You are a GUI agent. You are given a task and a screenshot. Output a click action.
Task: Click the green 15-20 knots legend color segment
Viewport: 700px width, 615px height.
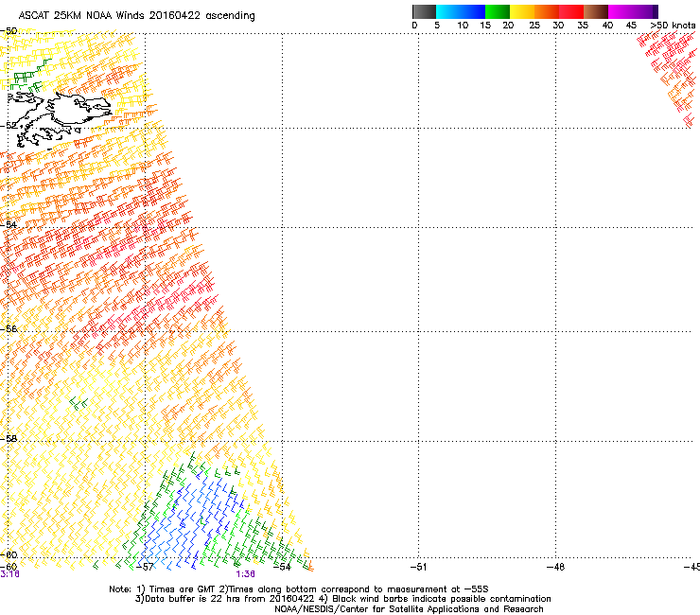click(498, 11)
